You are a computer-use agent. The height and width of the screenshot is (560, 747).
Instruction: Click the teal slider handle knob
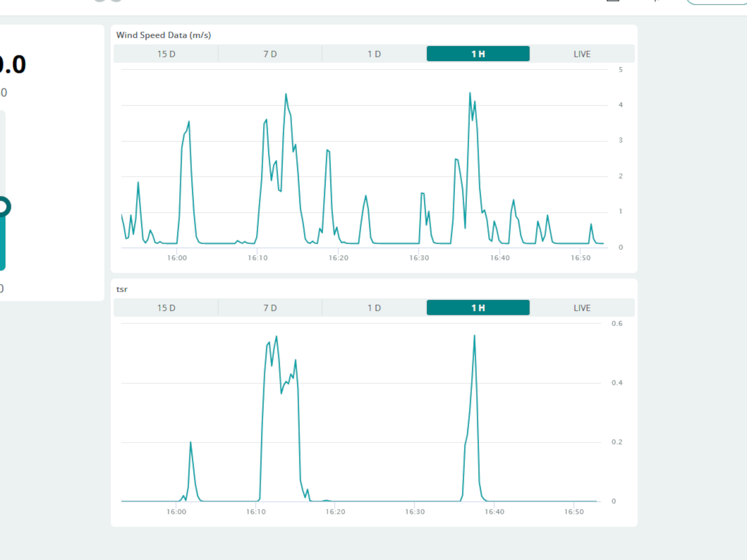pyautogui.click(x=2, y=207)
